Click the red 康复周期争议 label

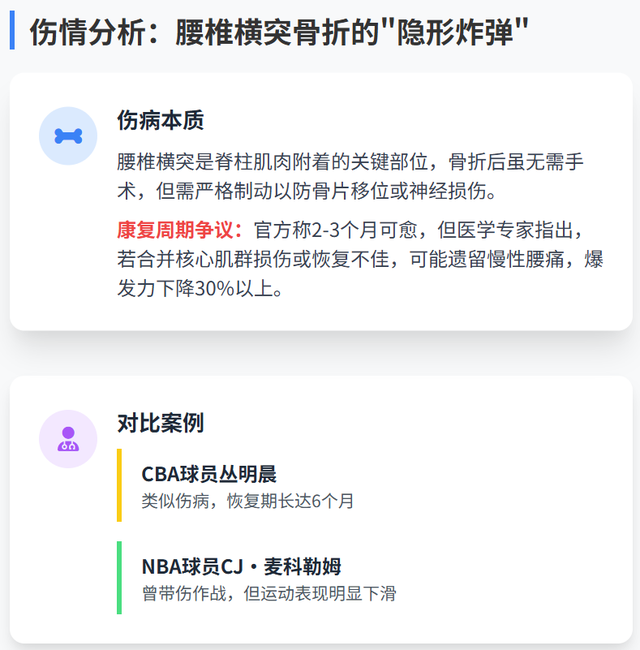click(179, 230)
